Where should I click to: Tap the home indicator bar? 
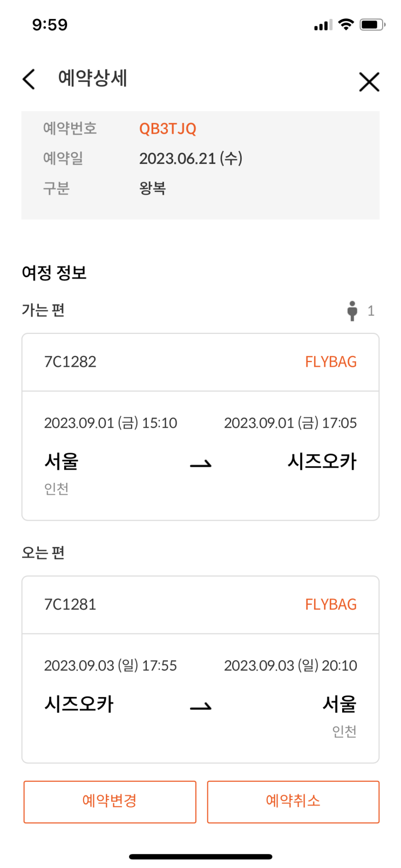[x=201, y=856]
